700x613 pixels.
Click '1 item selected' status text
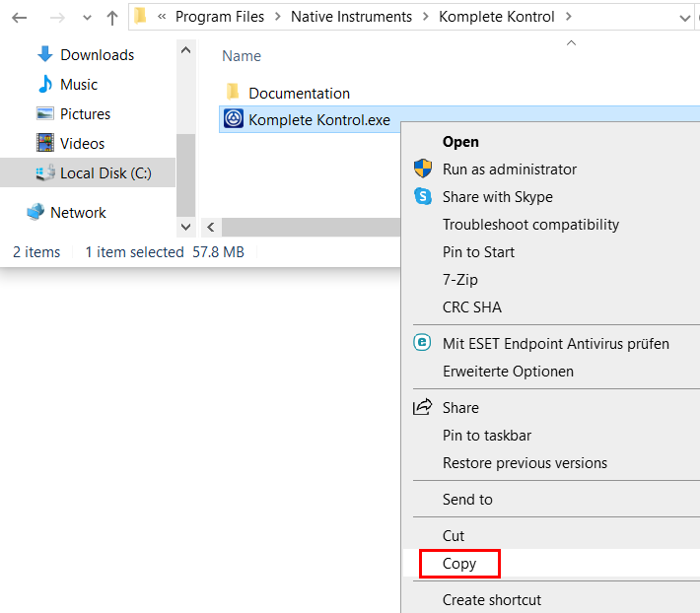(x=134, y=252)
